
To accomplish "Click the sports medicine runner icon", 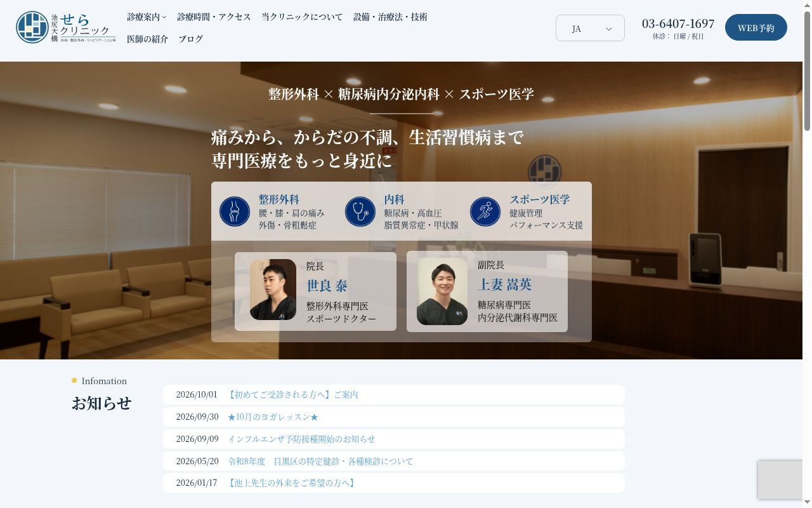I will point(485,211).
